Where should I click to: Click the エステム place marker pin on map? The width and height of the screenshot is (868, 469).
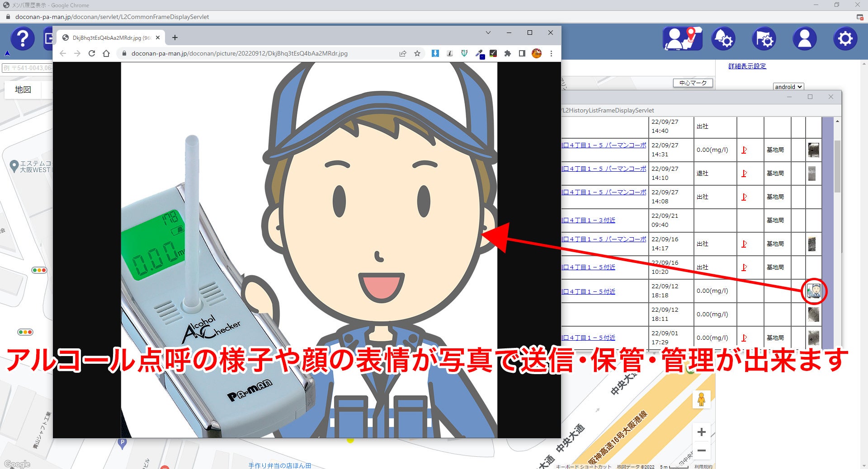(14, 166)
